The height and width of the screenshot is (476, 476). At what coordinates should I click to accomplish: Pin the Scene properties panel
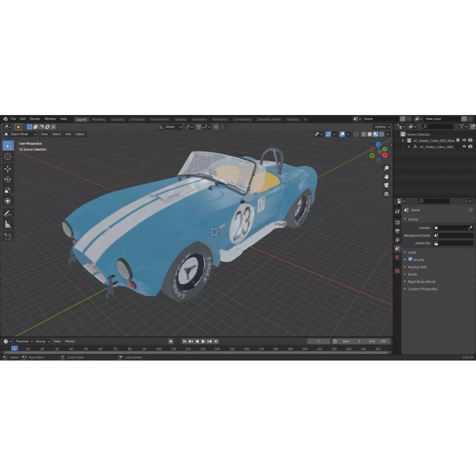point(470,210)
